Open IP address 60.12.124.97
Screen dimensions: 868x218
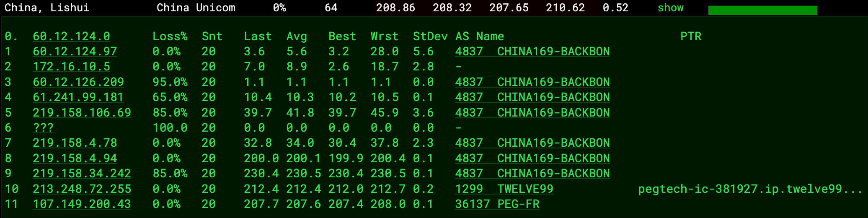coord(75,52)
